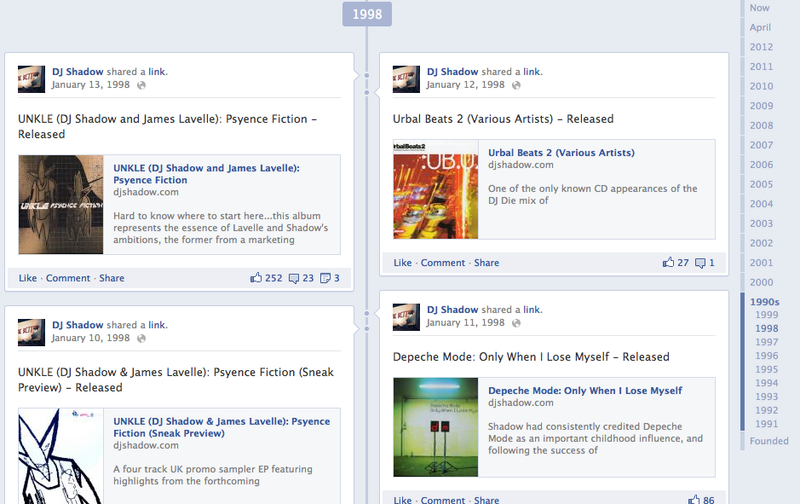The height and width of the screenshot is (504, 800).
Task: Click the 1998 year marker header
Action: click(367, 13)
